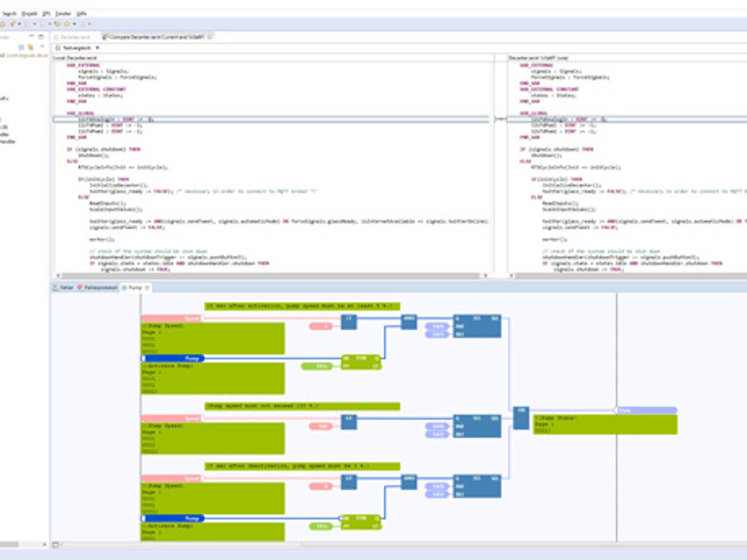
Task: Open the navigator view menu arrow
Action: [42, 46]
